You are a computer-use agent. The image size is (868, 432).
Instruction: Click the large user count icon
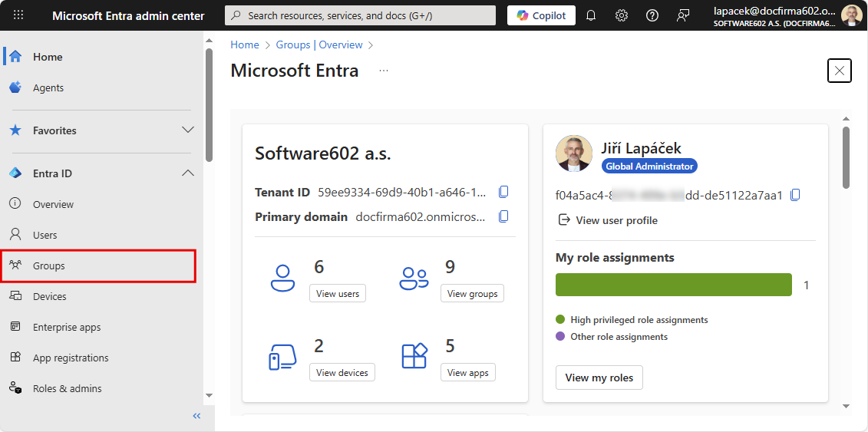pyautogui.click(x=283, y=279)
